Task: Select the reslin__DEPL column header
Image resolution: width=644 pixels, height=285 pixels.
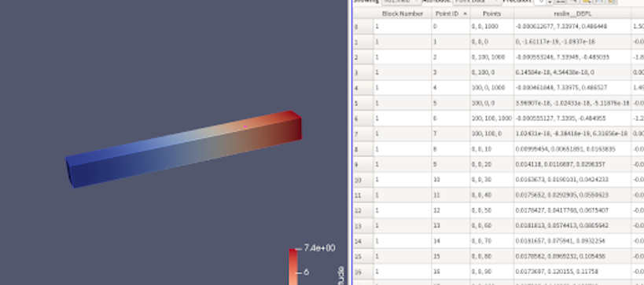Action: (572, 13)
